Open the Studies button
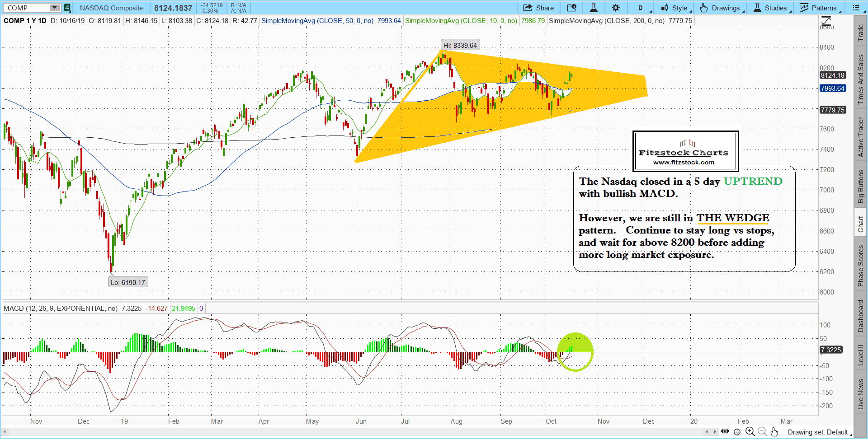Viewport: 868px width, 439px height. click(770, 8)
